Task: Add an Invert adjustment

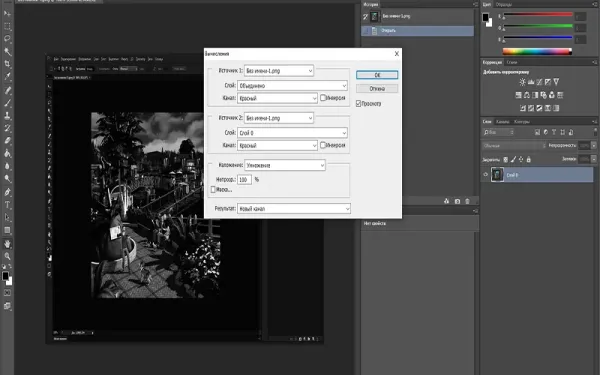Action: pos(523,108)
